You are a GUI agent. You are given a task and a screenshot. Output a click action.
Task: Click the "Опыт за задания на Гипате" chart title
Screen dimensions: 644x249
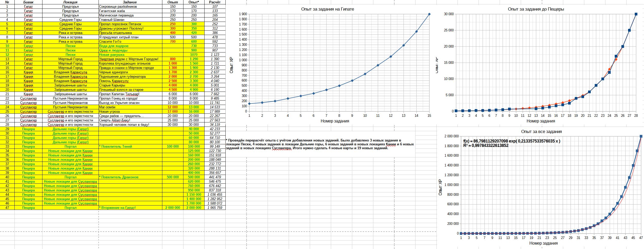pyautogui.click(x=328, y=9)
